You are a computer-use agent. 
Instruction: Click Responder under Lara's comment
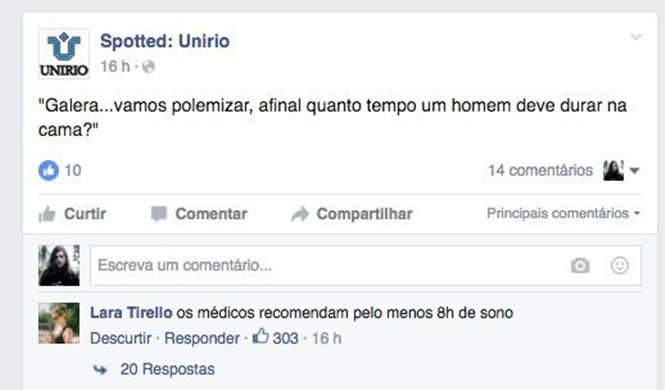202,338
